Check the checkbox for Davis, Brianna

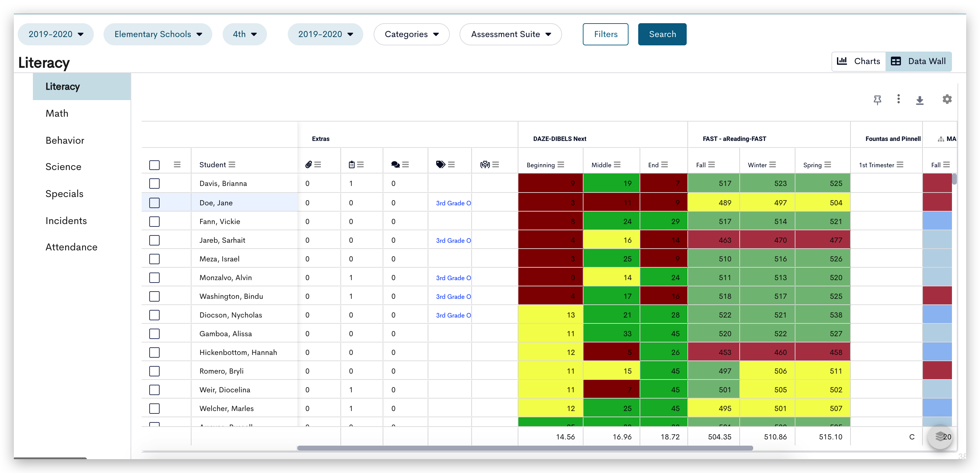[154, 184]
